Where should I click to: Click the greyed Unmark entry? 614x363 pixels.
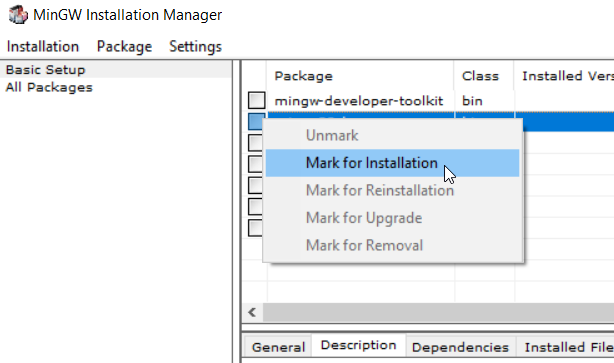coord(392,135)
